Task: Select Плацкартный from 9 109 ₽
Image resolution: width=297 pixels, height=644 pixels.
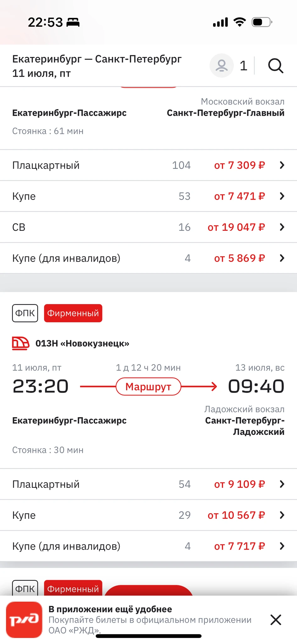Action: pyautogui.click(x=148, y=484)
